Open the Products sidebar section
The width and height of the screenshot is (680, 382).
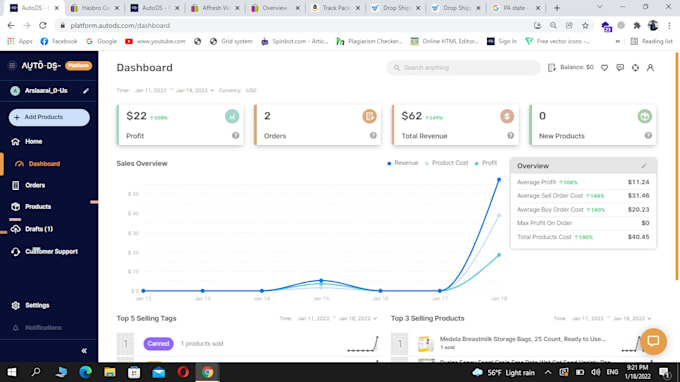(38, 206)
